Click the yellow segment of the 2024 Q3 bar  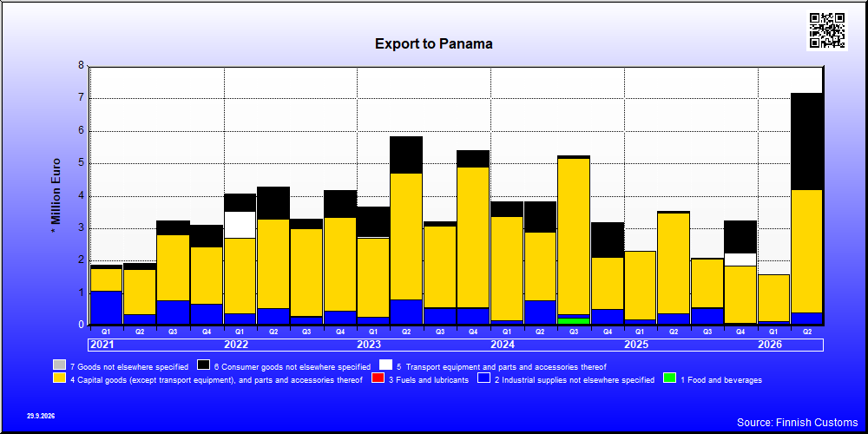[x=574, y=236]
